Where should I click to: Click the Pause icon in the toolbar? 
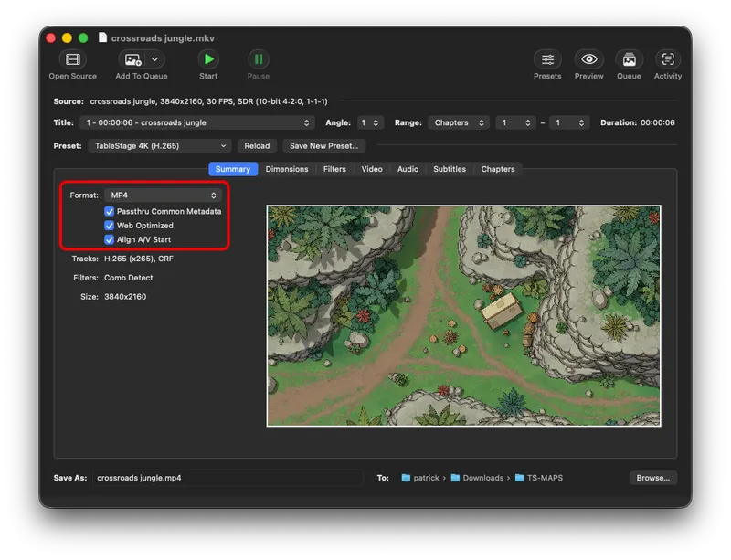(259, 59)
